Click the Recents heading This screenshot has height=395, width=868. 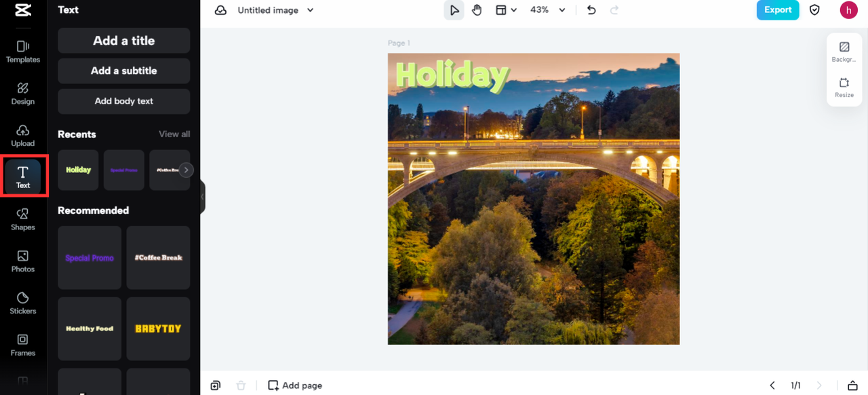pos(77,134)
